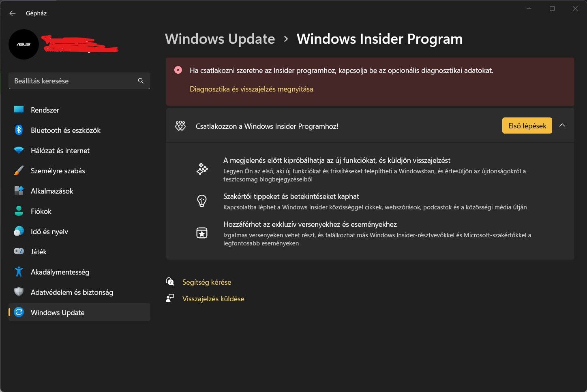Viewport: 587px width, 392px height.
Task: Click 'Szakértői tippeket és betekintéseket kaphat' text
Action: click(x=291, y=196)
